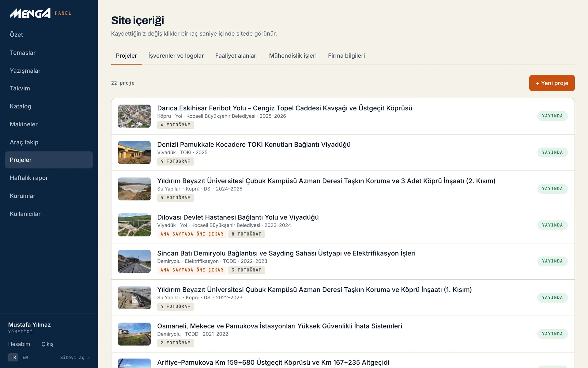Switch to the Firma bilgileri tab
The width and height of the screenshot is (588, 368).
tap(346, 56)
